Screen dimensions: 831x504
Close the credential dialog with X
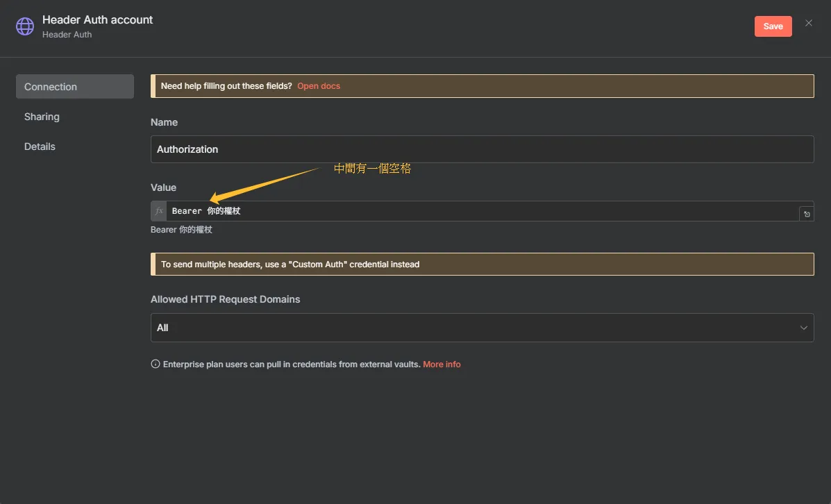[809, 23]
